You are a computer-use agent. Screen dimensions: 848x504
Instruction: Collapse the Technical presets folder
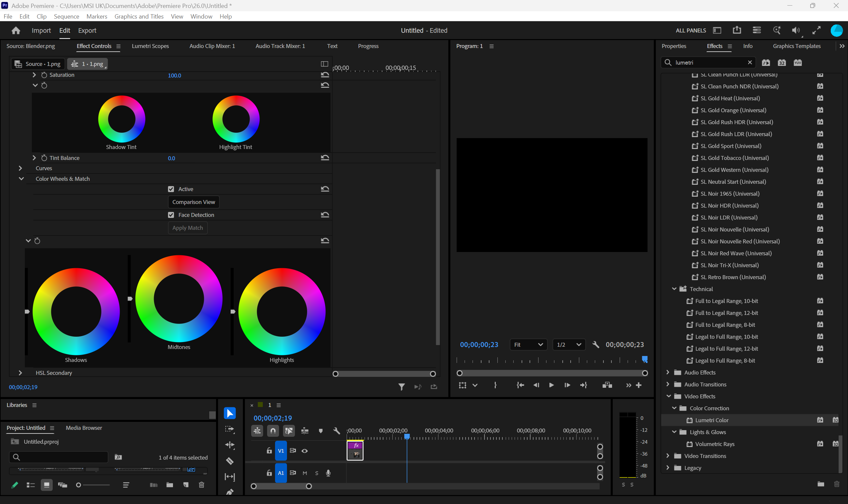674,289
